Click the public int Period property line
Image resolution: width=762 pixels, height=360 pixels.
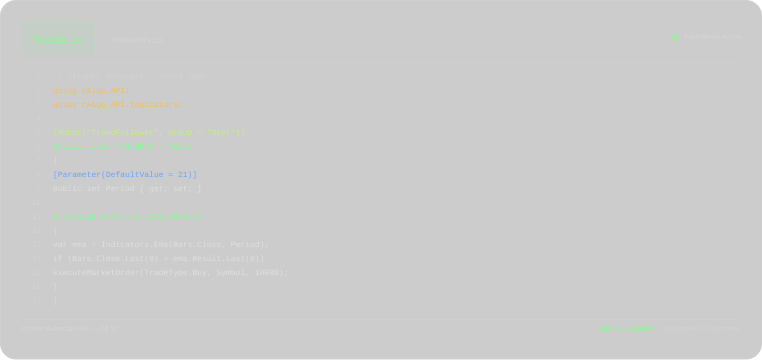(x=127, y=189)
